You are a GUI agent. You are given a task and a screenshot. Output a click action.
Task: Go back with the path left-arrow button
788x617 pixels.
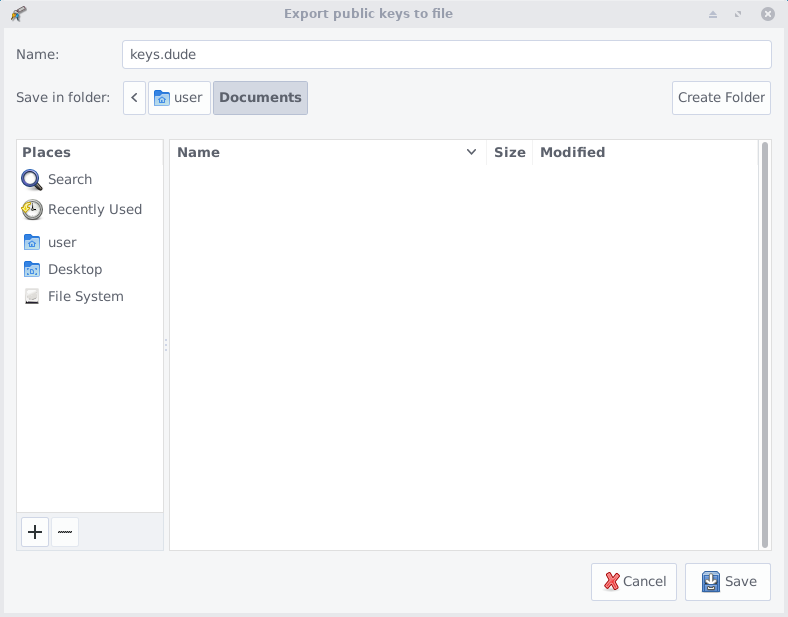point(134,97)
